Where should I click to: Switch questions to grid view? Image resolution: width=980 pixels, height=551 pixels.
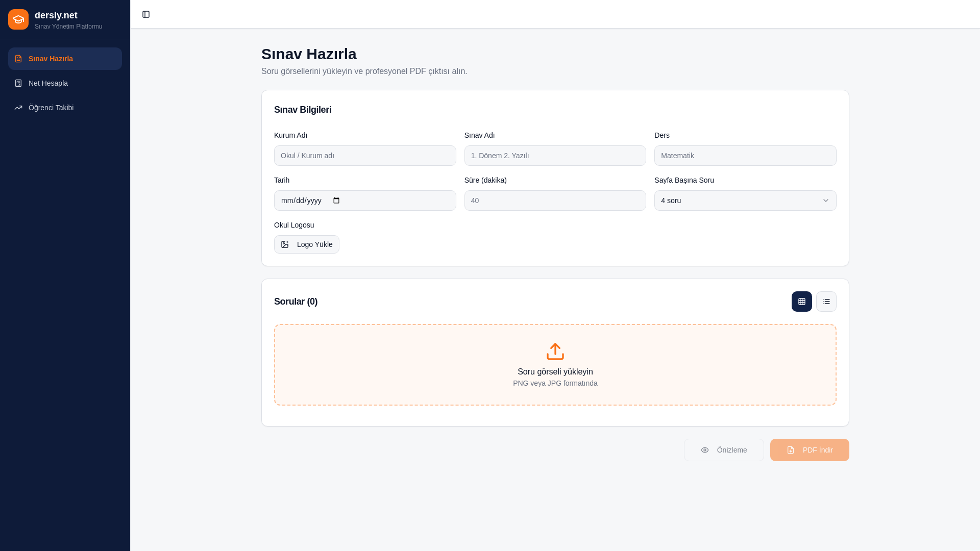(x=802, y=302)
